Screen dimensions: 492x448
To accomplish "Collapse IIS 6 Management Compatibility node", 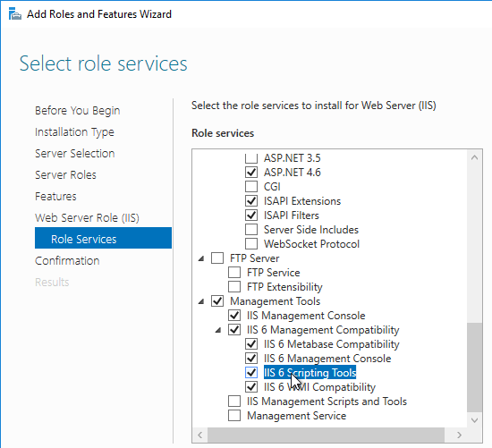I will (x=218, y=330).
